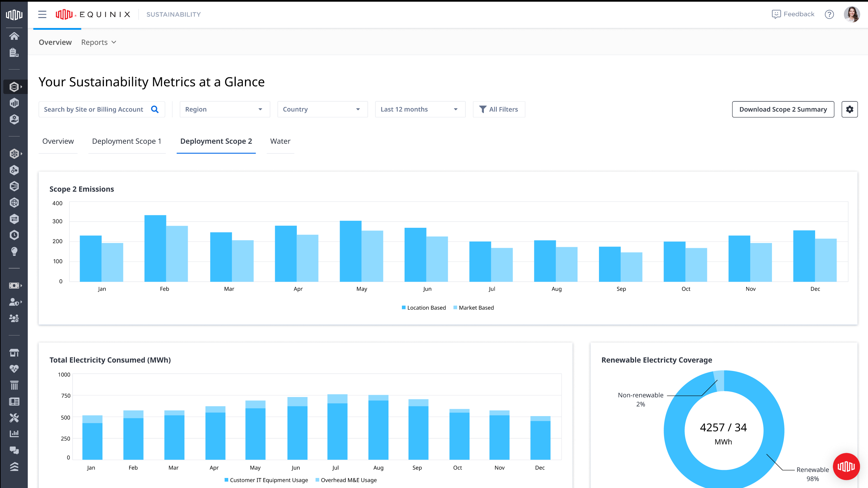Screen dimensions: 868x488
Task: Click Feb Location Based emissions bar
Action: [x=155, y=248]
